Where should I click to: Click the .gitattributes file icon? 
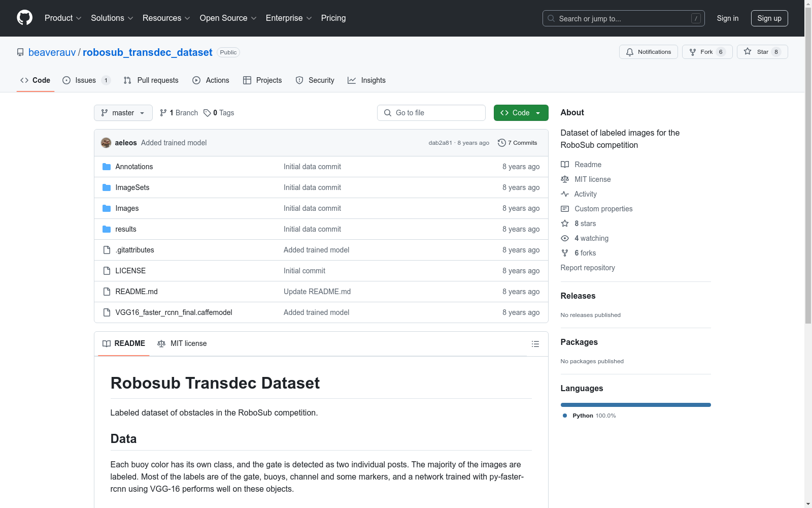pyautogui.click(x=107, y=250)
